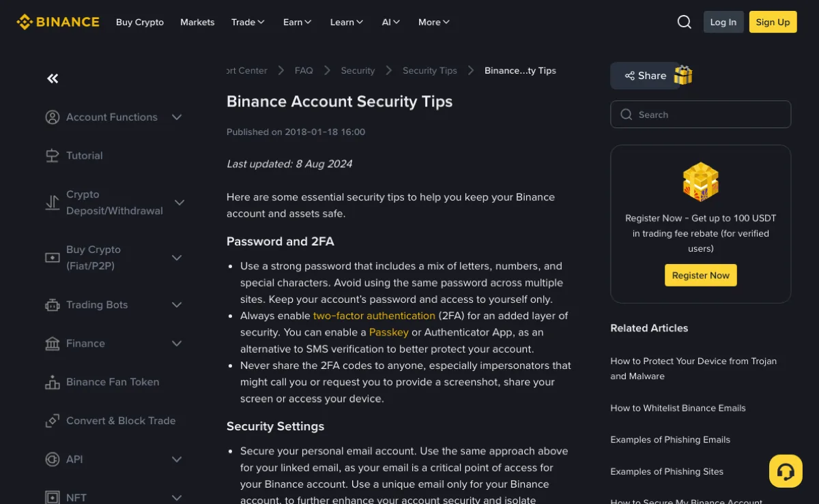Click the Binance Account Security Tips title
This screenshot has height=504, width=819.
pyautogui.click(x=340, y=102)
